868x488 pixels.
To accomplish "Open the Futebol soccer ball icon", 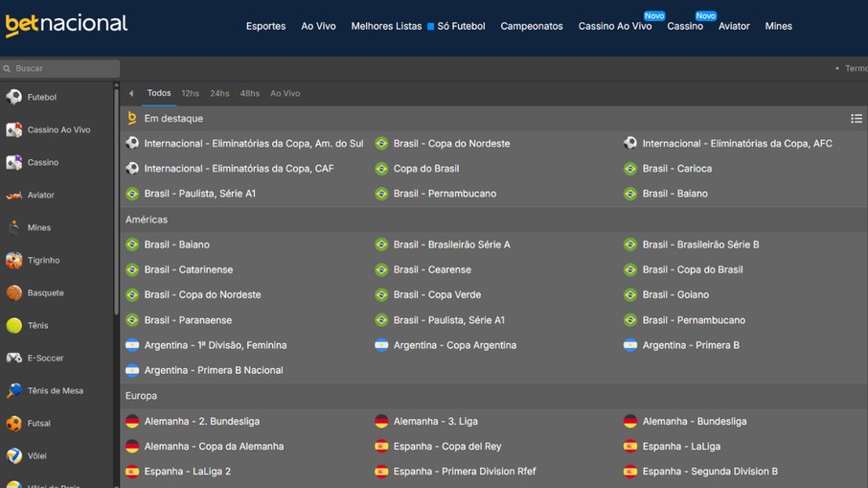I will (14, 97).
